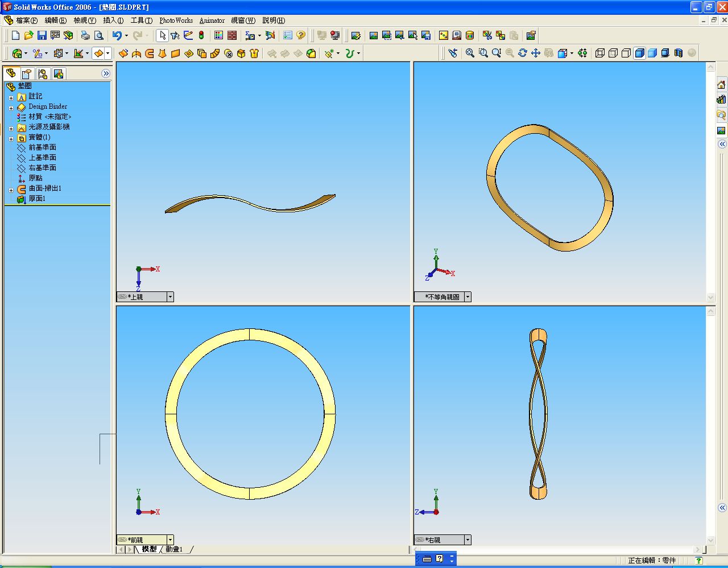
Task: Save the part with the floppy disk icon
Action: pos(42,35)
